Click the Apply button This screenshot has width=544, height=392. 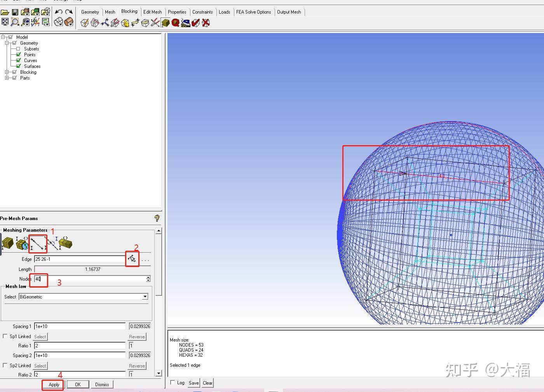pos(54,385)
